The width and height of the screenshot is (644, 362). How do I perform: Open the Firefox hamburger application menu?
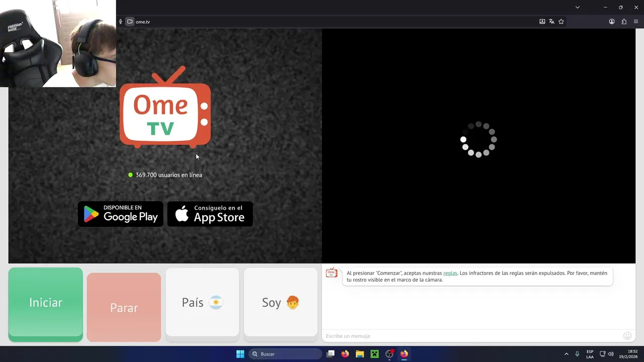point(636,22)
